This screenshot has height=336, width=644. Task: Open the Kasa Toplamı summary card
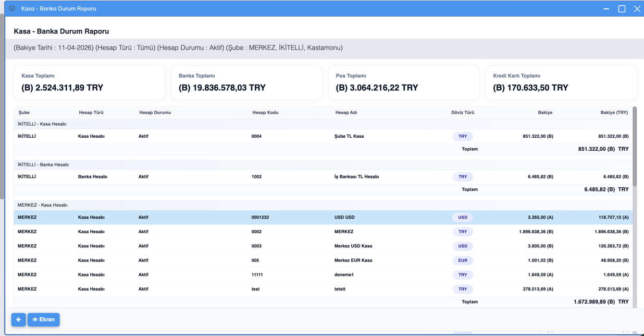tap(89, 82)
